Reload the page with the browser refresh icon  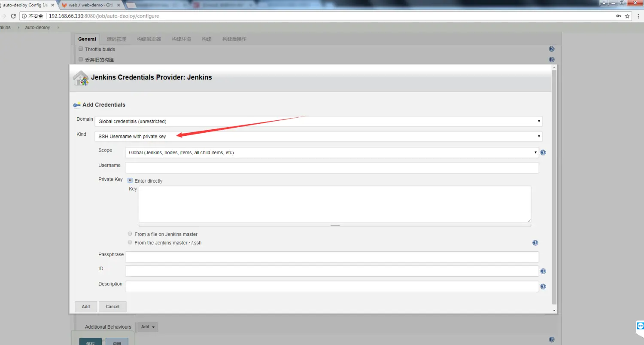13,16
